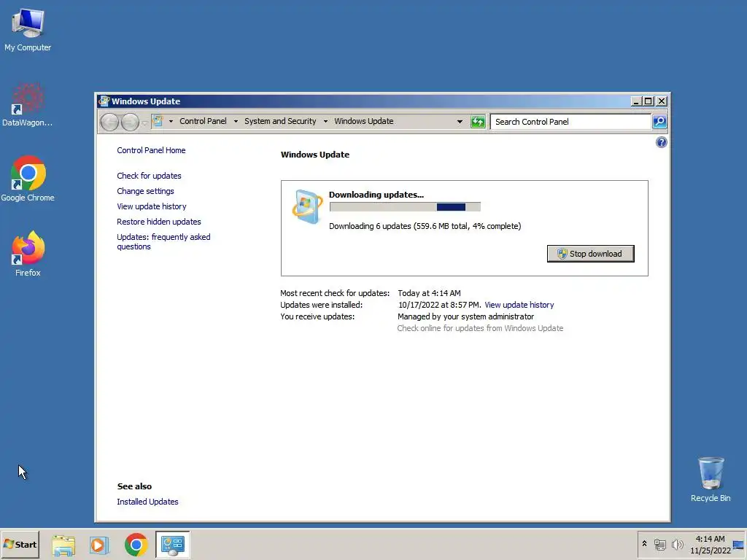This screenshot has height=560, width=747.
Task: Go back with the Back arrow
Action: tap(109, 122)
